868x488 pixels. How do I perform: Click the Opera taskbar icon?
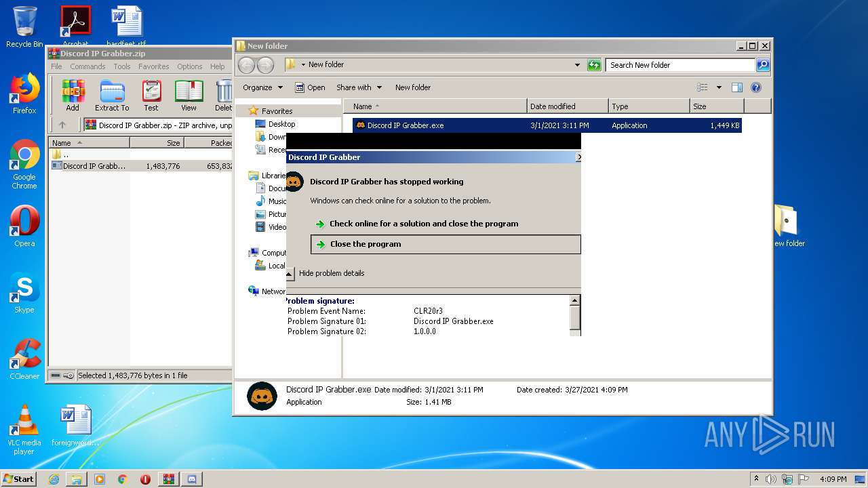coord(145,479)
